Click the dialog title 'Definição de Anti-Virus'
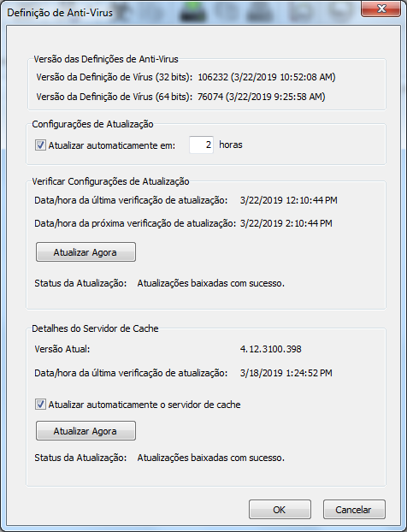Screen dimensions: 407x532 tap(60, 13)
